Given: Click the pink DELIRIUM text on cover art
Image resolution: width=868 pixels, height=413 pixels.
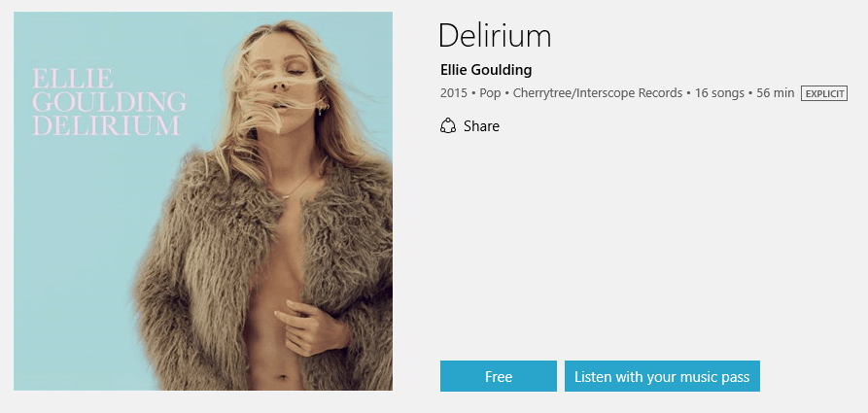Looking at the screenshot, I should (106, 126).
